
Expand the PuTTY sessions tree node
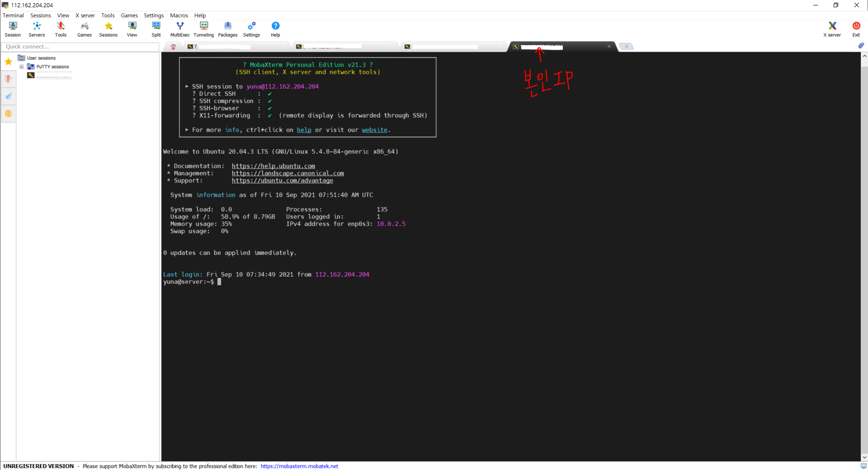(x=21, y=66)
